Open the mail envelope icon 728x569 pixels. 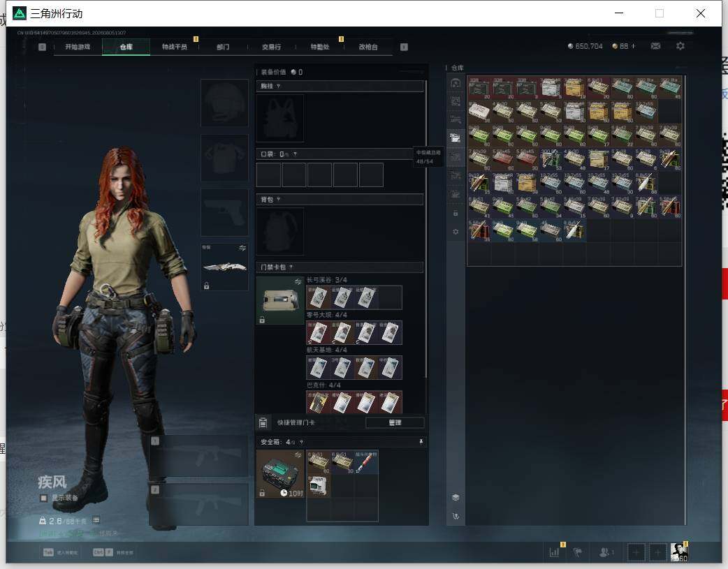click(x=655, y=46)
